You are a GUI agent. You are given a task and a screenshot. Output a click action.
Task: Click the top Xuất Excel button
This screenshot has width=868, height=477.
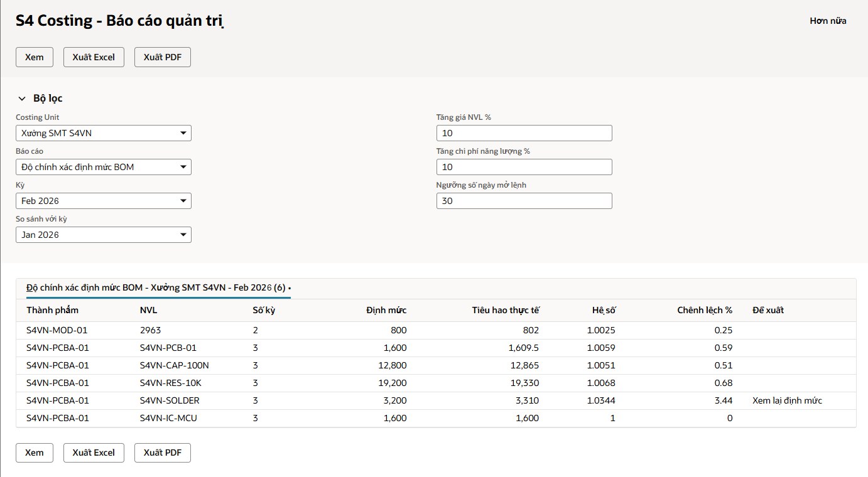click(x=94, y=57)
